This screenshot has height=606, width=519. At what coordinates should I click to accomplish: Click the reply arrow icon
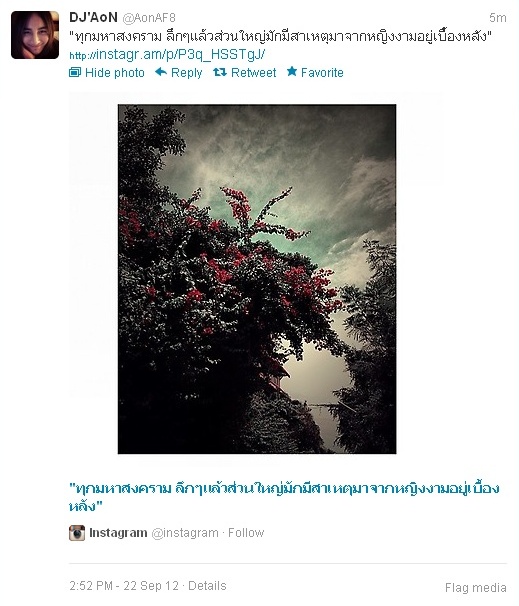coord(161,72)
